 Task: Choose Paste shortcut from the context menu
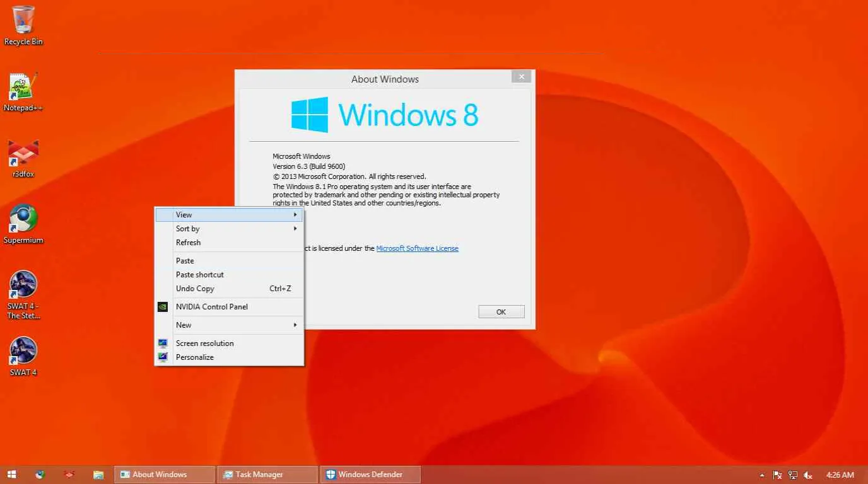pos(230,275)
